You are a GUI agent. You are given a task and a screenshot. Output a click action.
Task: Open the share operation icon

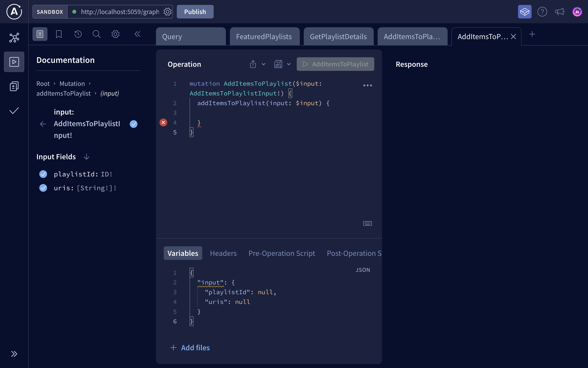tap(253, 64)
